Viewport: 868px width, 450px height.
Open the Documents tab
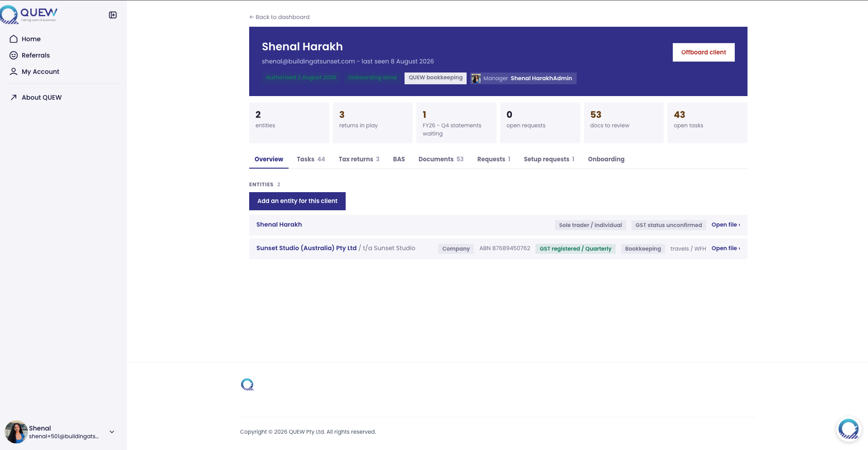(441, 160)
